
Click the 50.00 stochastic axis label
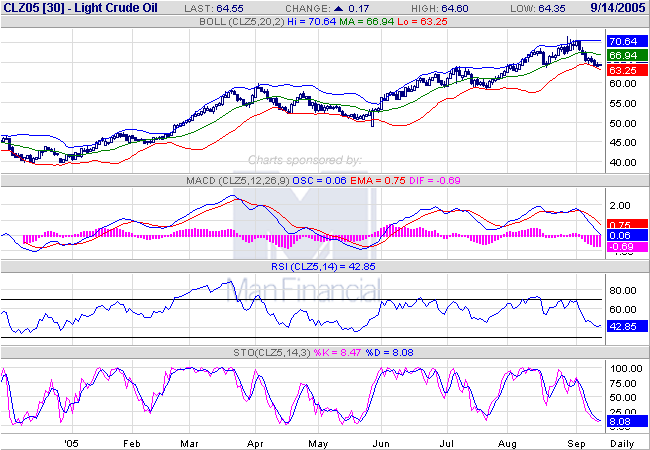[623, 398]
